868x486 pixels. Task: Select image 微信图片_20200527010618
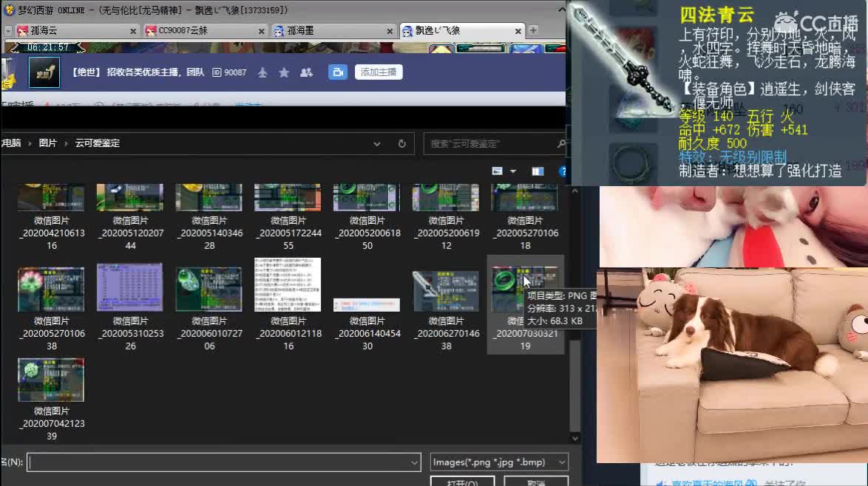[525, 217]
